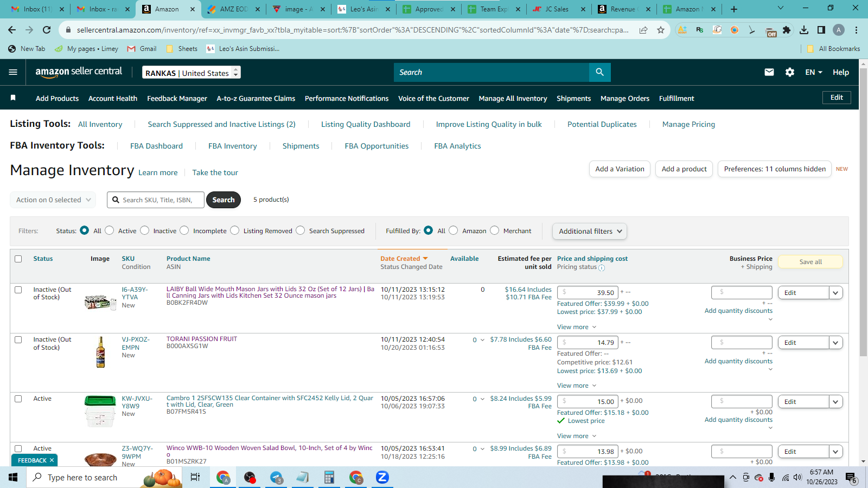Image resolution: width=868 pixels, height=488 pixels.
Task: Click the search magnifier button
Action: (x=599, y=72)
